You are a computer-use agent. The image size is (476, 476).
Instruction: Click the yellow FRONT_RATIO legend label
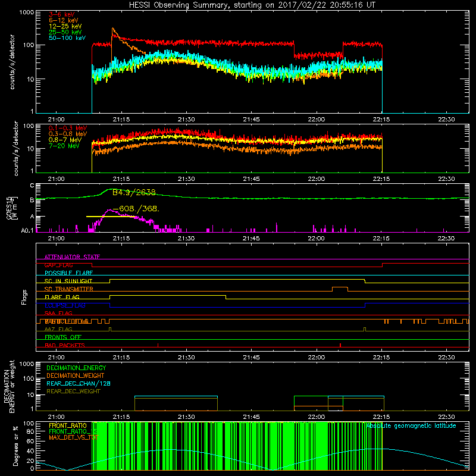tap(68, 425)
